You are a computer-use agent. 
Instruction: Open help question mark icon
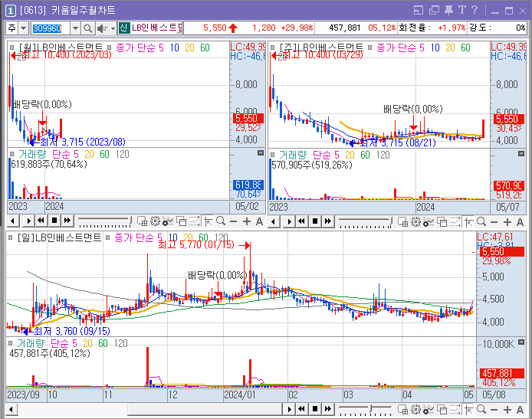click(x=475, y=10)
